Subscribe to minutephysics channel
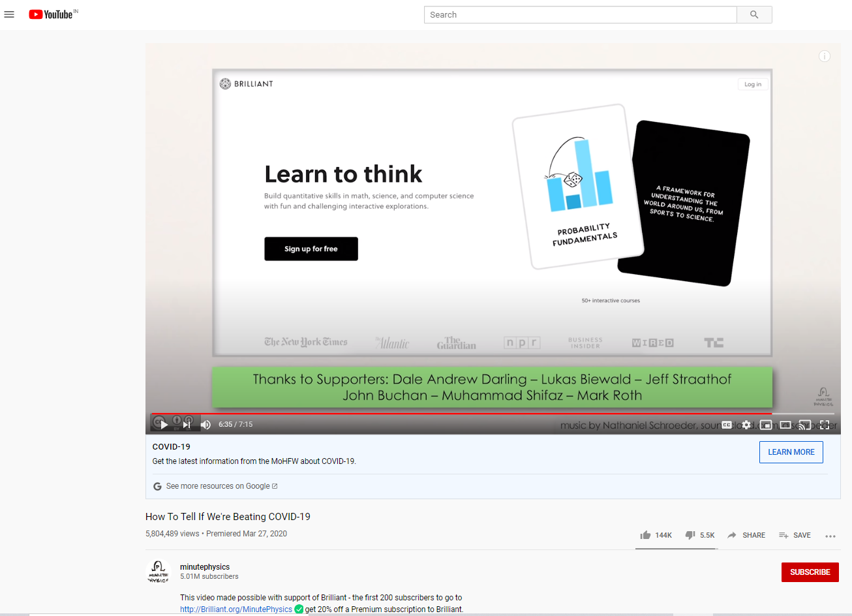 (810, 572)
